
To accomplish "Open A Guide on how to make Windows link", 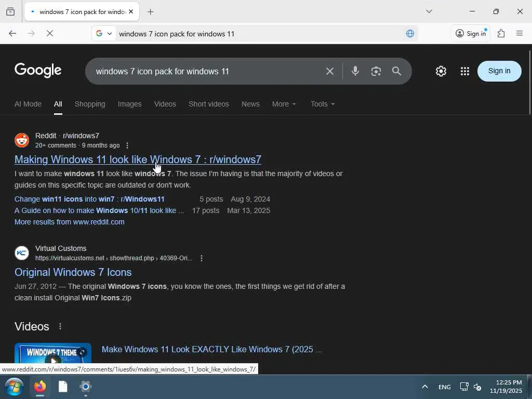I will tap(99, 211).
